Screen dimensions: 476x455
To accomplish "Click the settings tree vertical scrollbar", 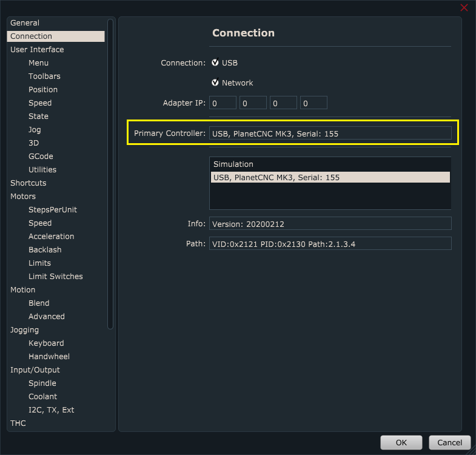I will 110,176.
